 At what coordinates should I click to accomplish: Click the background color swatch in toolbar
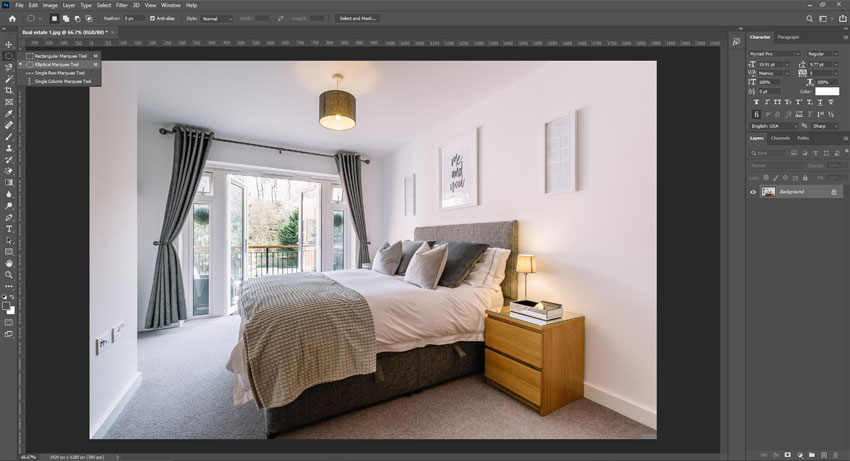pyautogui.click(x=11, y=311)
